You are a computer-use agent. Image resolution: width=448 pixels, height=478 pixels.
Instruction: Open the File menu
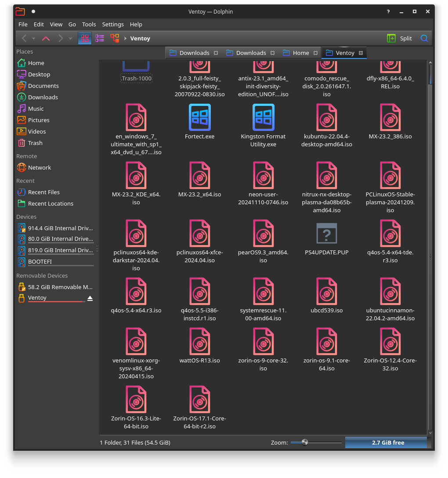(23, 25)
